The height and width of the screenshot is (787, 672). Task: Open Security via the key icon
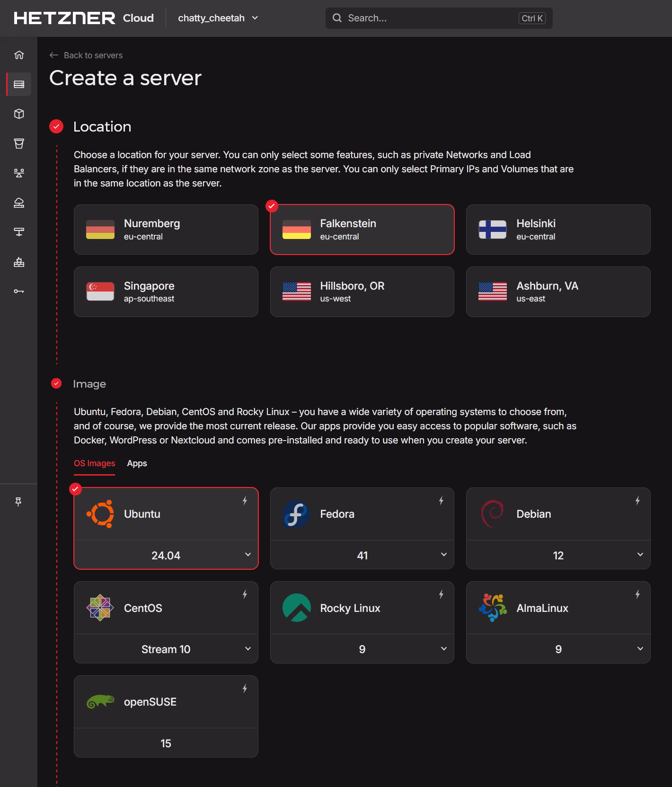19,291
